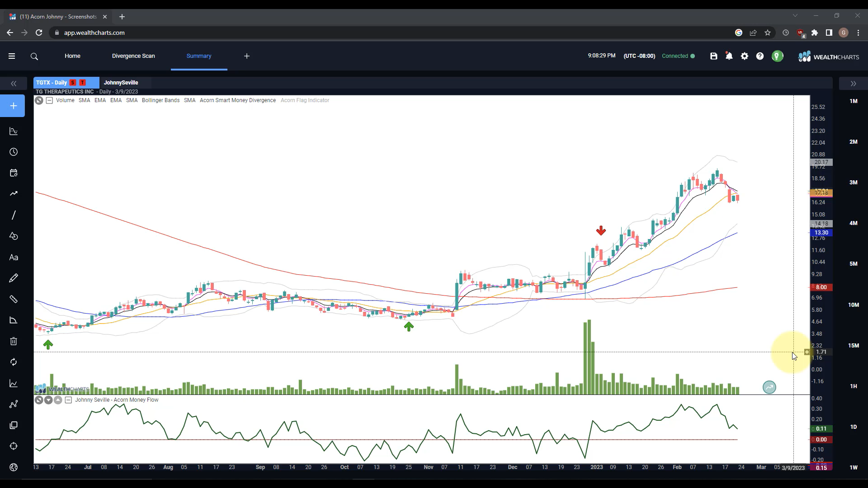Click the red 8.00 price label
This screenshot has width=868, height=488.
coord(821,287)
